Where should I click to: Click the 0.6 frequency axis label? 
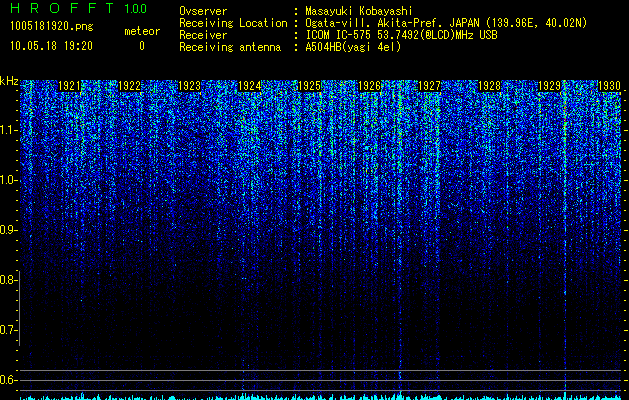[x=7, y=380]
